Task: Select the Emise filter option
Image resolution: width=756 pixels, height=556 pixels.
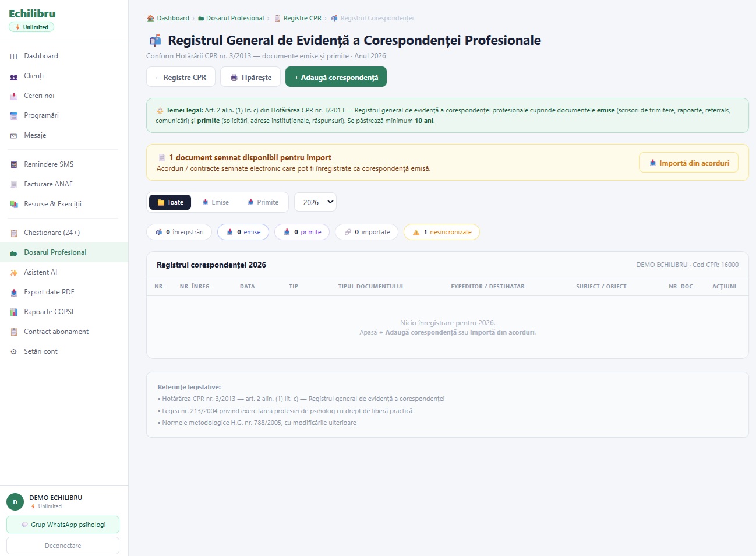Action: click(216, 202)
